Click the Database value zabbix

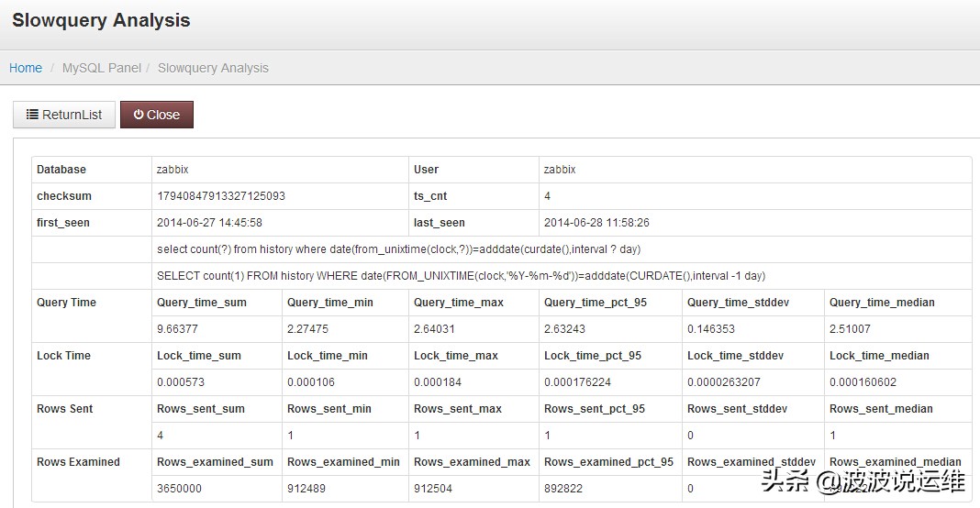click(x=173, y=170)
